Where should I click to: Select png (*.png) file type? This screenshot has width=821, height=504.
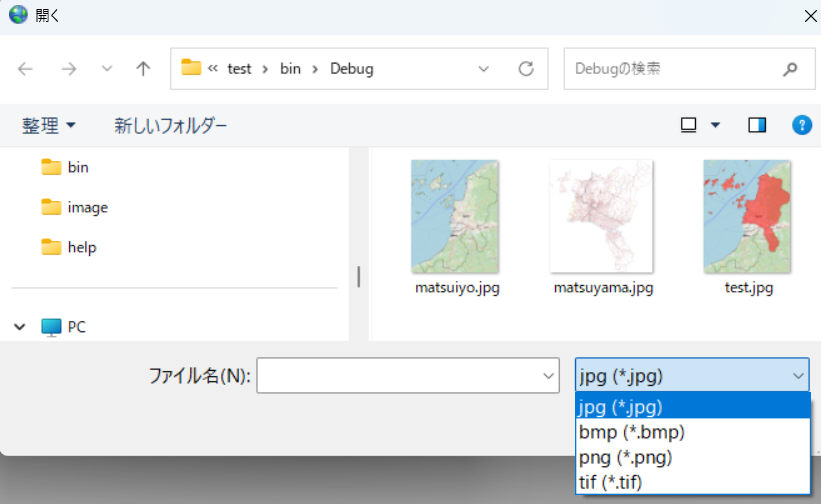click(x=625, y=458)
